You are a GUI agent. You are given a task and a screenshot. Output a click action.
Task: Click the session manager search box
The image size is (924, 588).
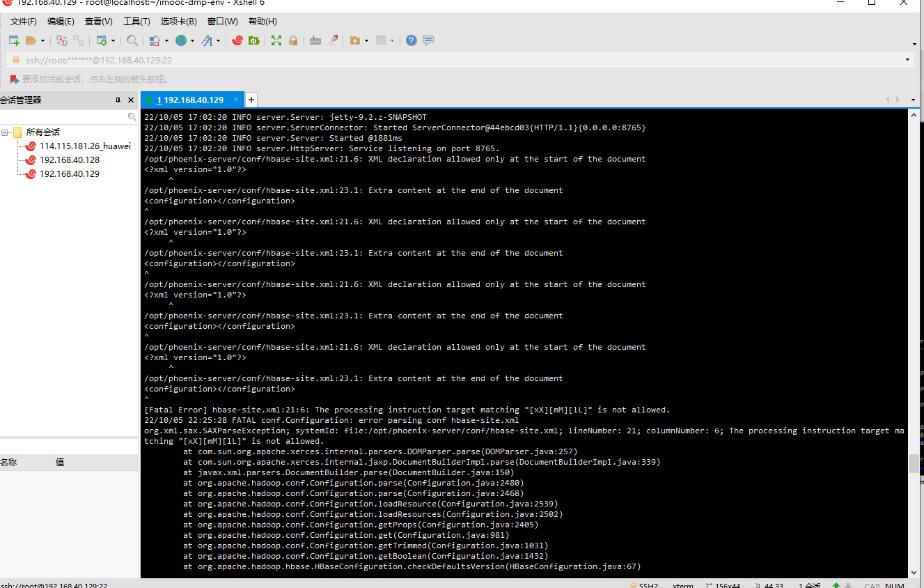[64, 117]
